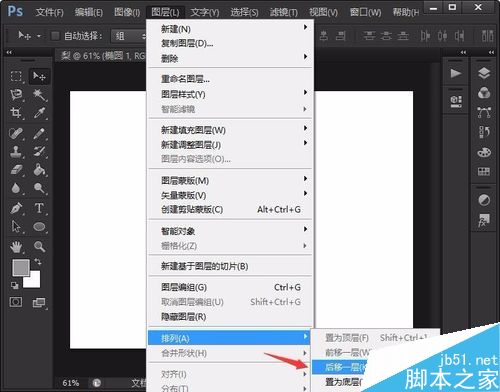Collapse the toolbox double-arrow
500x392 pixels.
pos(9,52)
